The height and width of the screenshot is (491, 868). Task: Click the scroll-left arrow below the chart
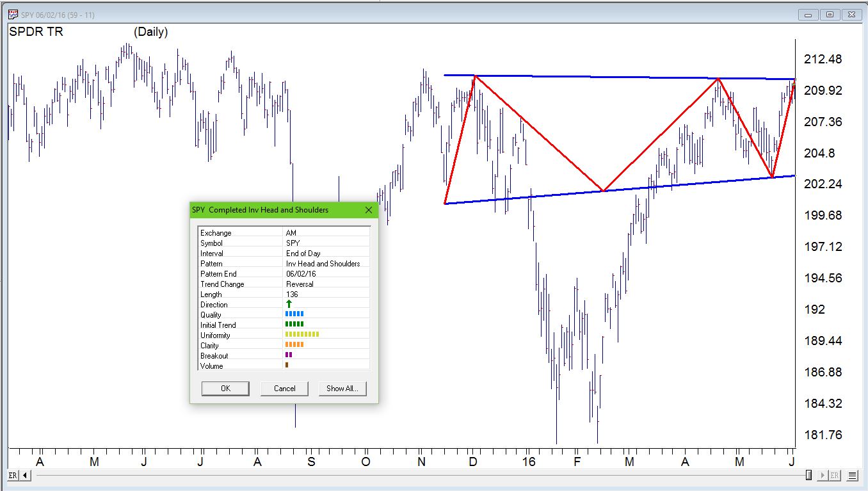[26, 476]
